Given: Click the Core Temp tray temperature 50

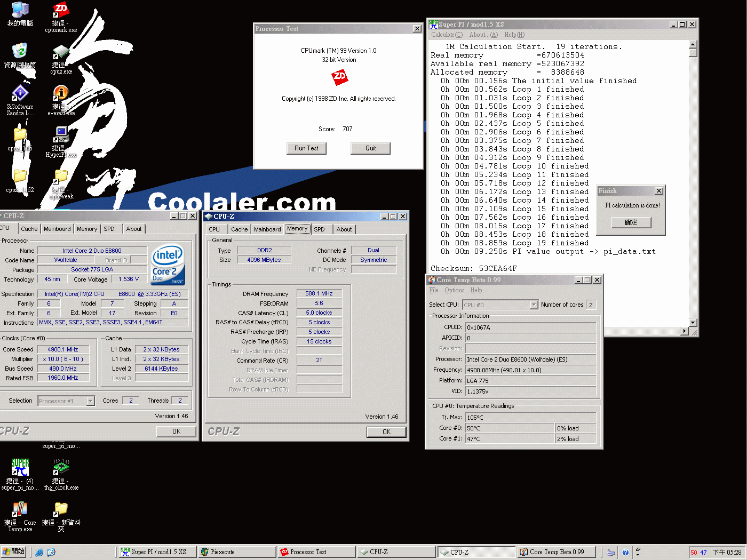Looking at the screenshot, I should [694, 553].
